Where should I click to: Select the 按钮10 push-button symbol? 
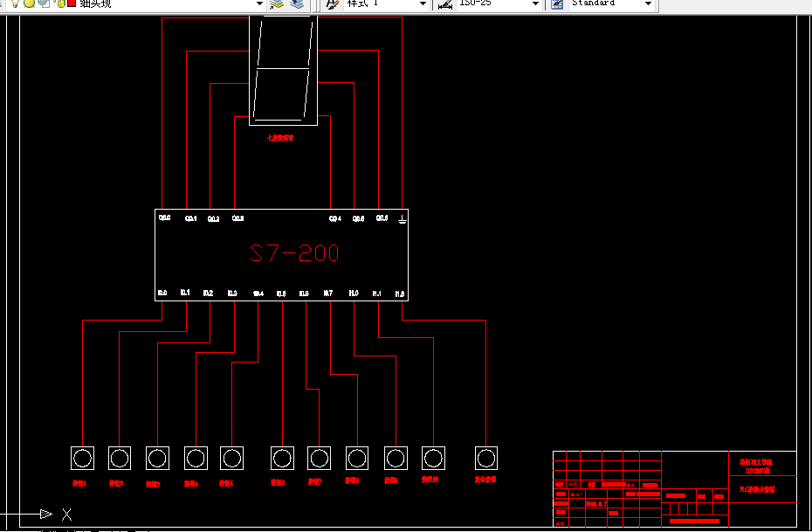(433, 458)
